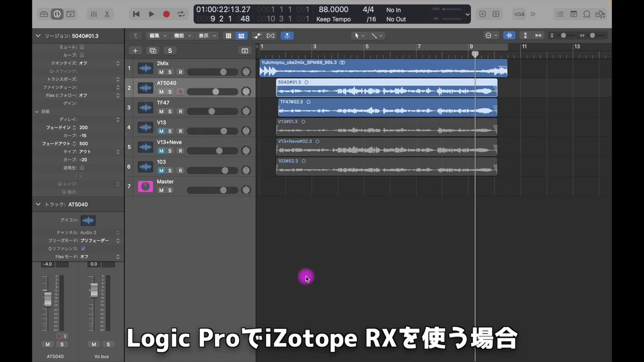Image resolution: width=644 pixels, height=362 pixels.
Task: Open the クオンタイズ dropdown
Action: 99,63
